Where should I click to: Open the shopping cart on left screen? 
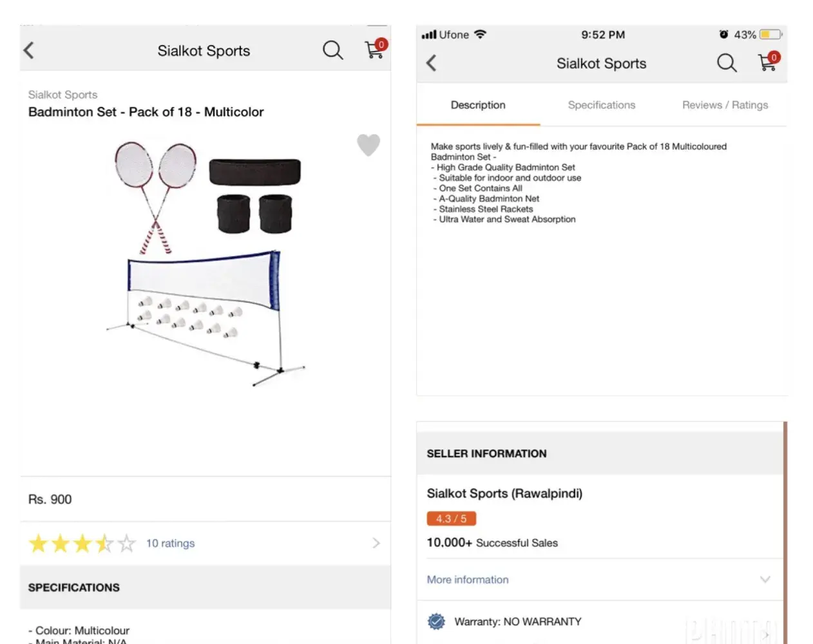point(374,50)
